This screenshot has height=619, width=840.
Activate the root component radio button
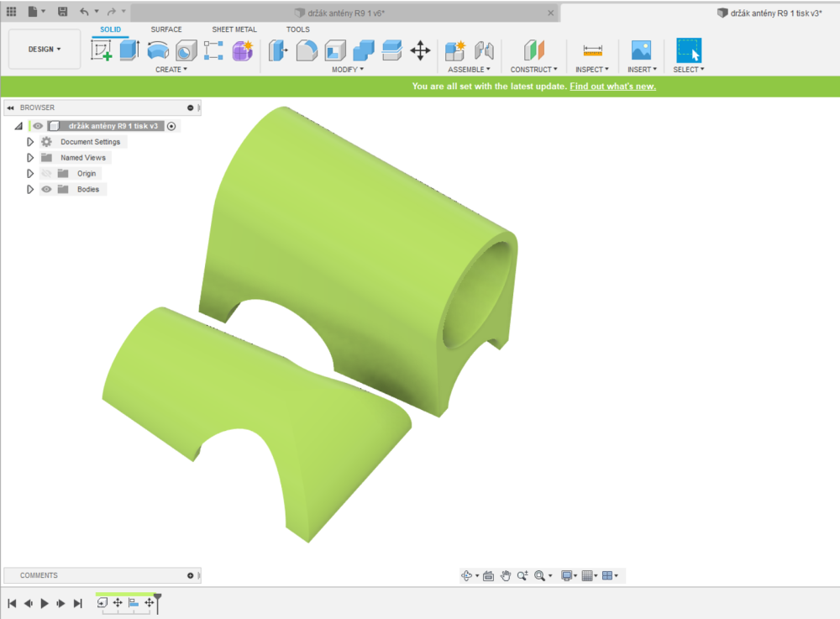[171, 126]
